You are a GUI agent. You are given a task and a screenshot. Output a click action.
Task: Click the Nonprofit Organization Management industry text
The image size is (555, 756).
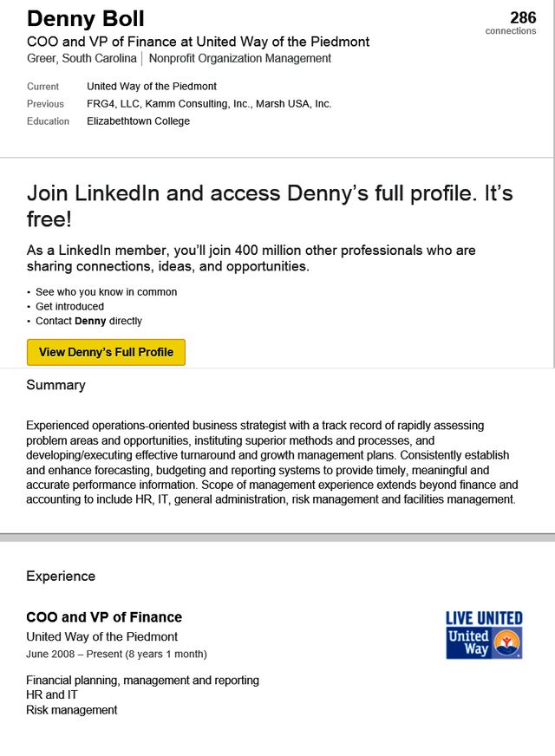[x=240, y=59]
